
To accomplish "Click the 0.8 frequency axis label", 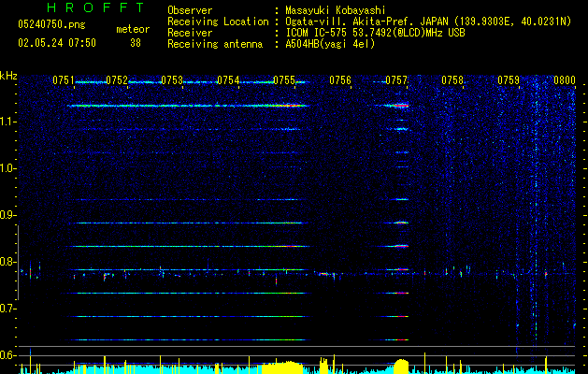I will coord(7,262).
